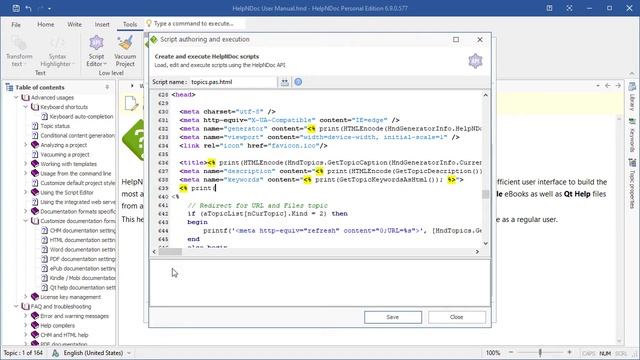Click the code editor scroll down arrow

tap(485, 244)
